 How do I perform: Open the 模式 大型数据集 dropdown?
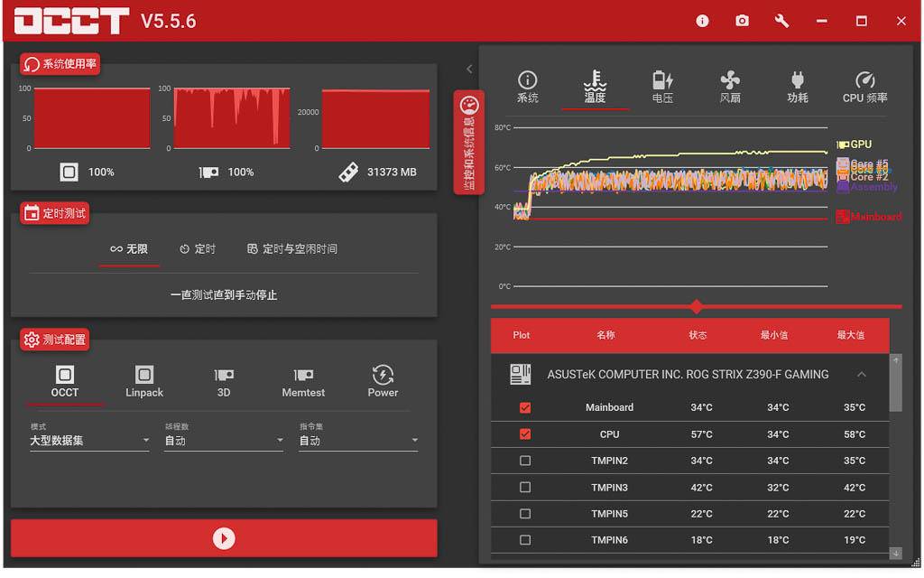(89, 441)
